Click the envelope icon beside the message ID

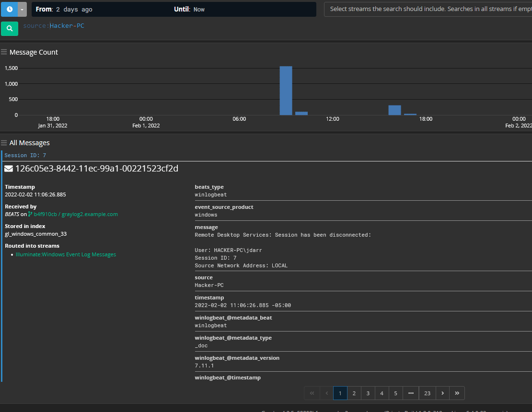click(x=8, y=168)
